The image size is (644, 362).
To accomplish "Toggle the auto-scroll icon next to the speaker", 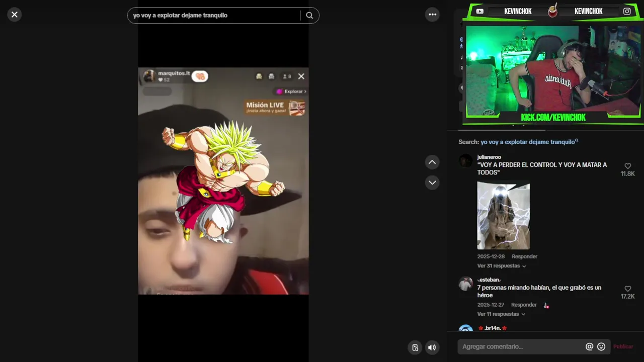I will [x=415, y=347].
